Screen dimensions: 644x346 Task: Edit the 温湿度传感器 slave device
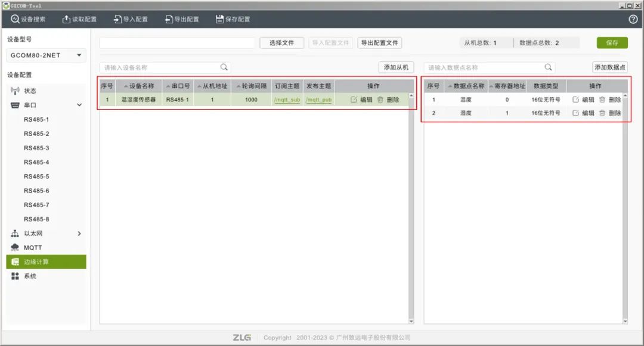pyautogui.click(x=361, y=100)
